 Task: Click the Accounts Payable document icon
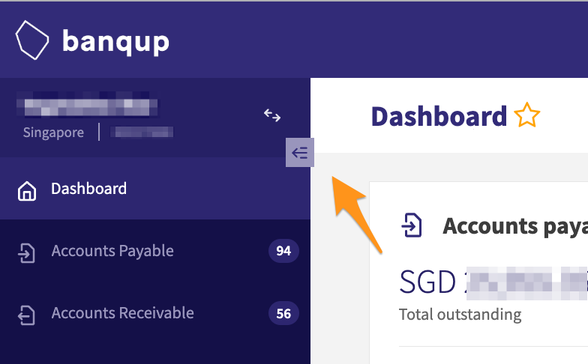pyautogui.click(x=27, y=253)
